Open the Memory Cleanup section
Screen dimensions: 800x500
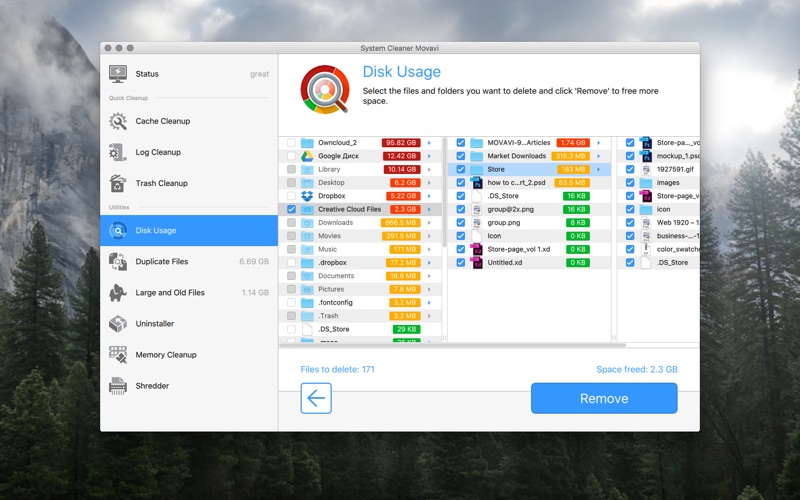point(189,355)
